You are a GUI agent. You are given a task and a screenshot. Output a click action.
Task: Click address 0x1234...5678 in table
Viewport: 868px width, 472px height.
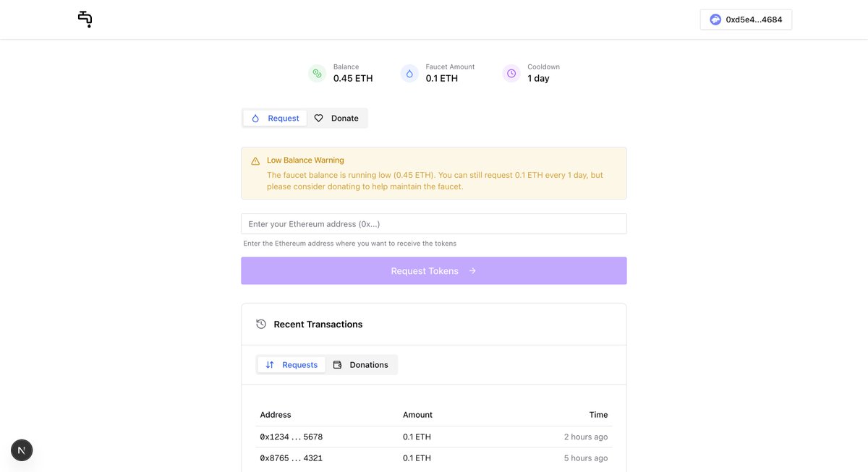point(292,437)
